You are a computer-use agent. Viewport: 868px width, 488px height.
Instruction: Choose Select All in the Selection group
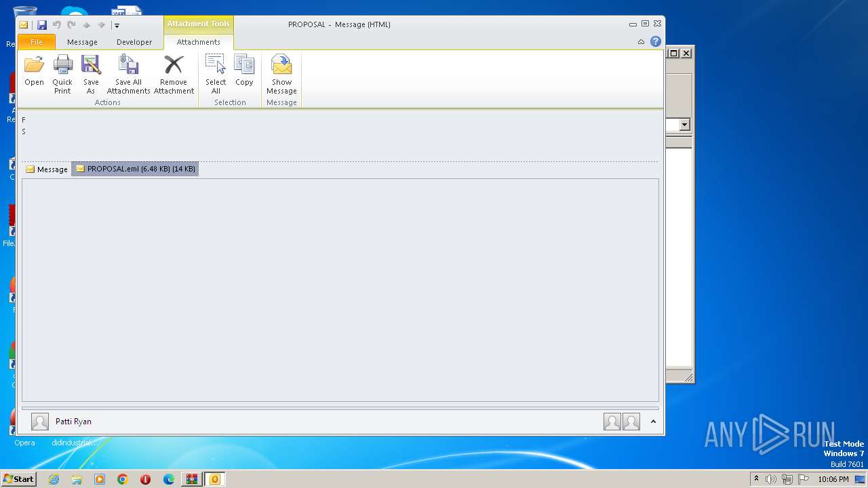pos(216,75)
